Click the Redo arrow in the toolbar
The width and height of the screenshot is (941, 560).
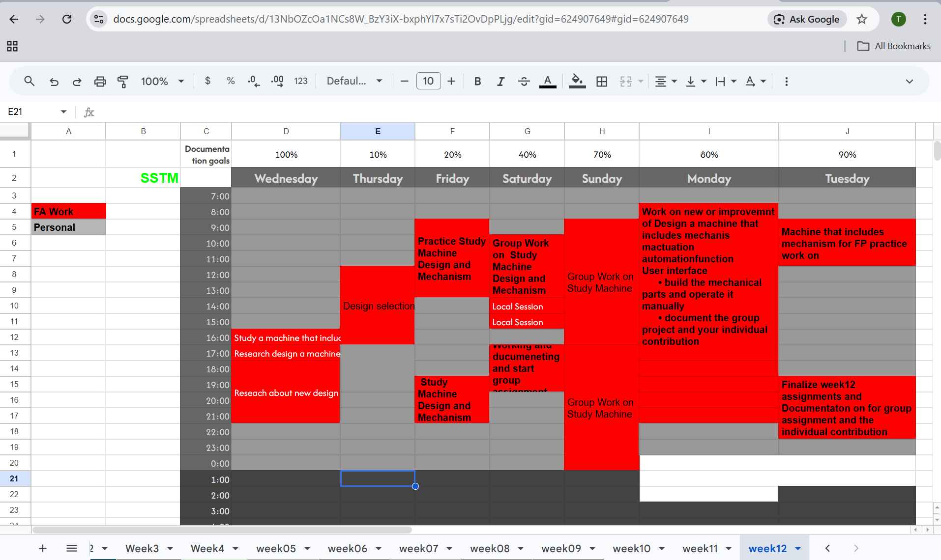[x=77, y=82]
